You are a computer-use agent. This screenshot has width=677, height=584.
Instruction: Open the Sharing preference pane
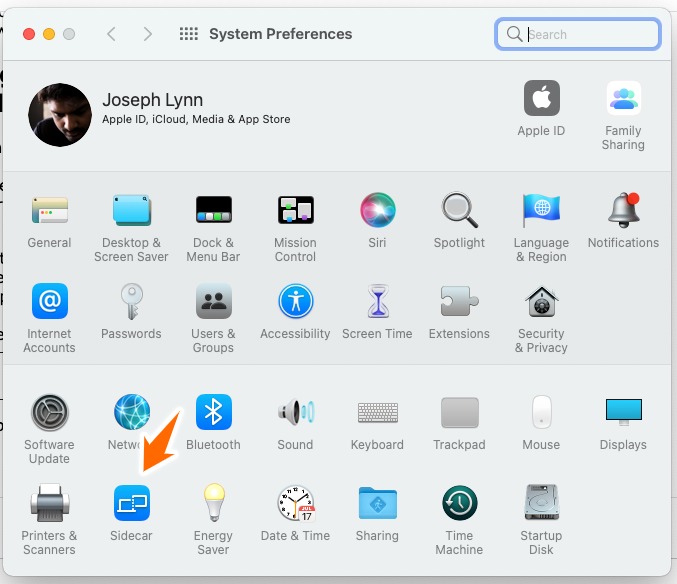click(x=378, y=503)
